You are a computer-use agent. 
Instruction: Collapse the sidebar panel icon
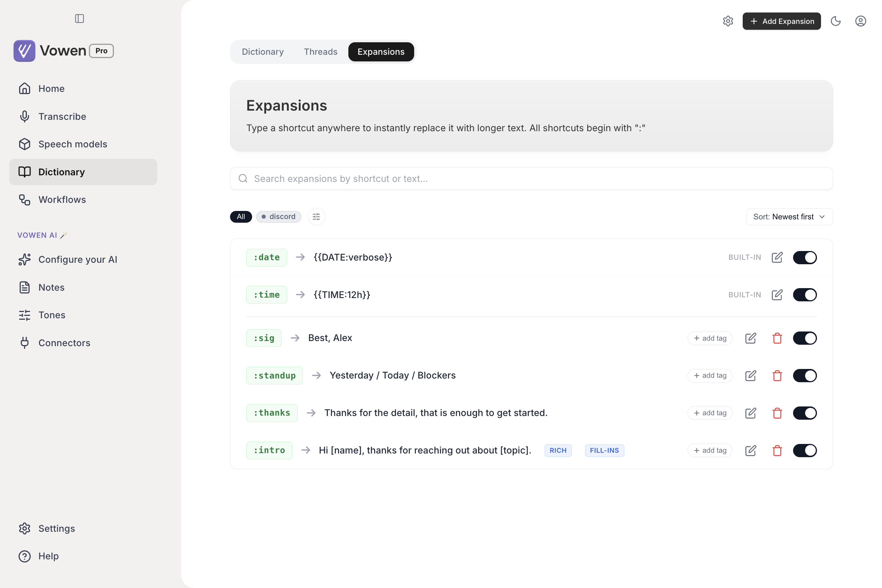click(x=79, y=18)
